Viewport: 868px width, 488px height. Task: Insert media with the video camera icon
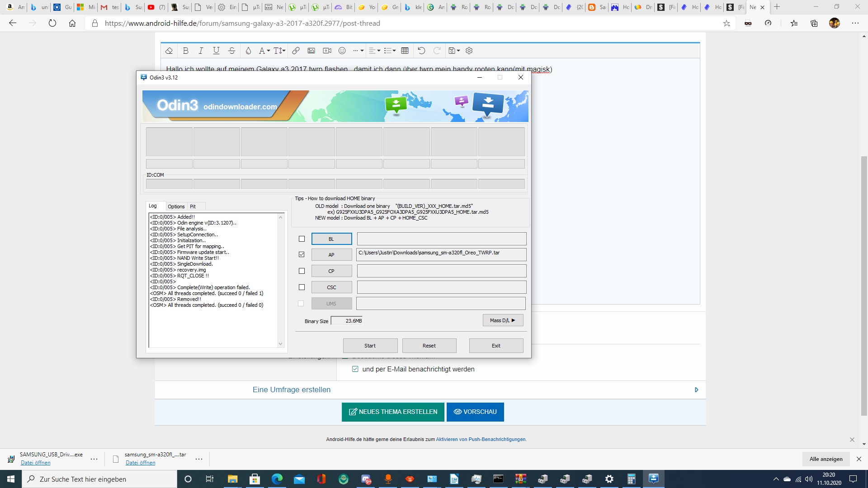327,51
